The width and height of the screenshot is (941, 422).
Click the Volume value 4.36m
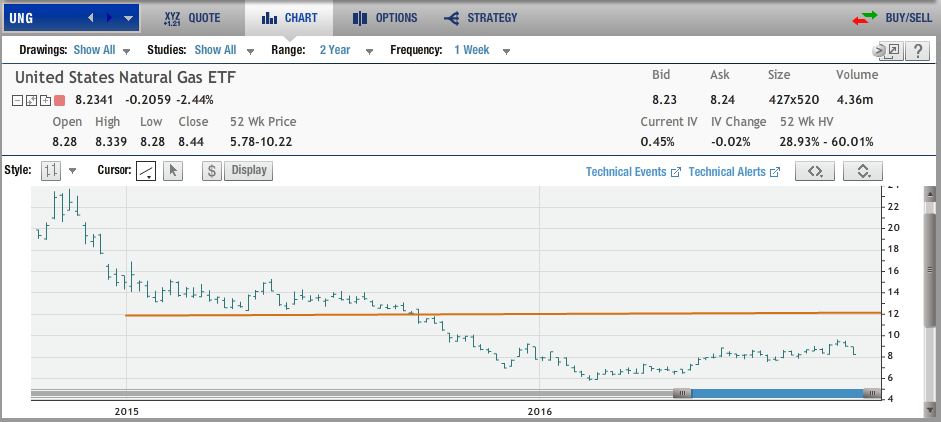[x=855, y=100]
